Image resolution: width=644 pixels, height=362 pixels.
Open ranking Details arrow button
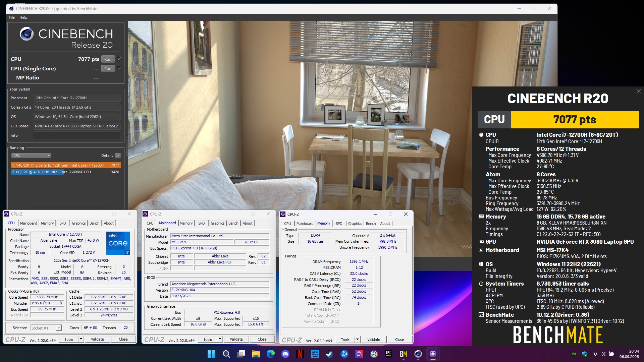[118, 156]
